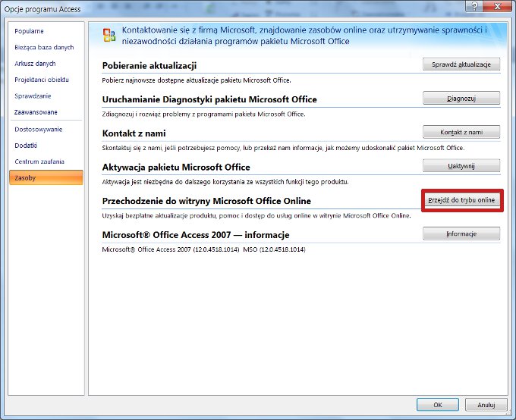Click the Office logo icon in header
Viewport: 516px width, 420px height.
[109, 35]
